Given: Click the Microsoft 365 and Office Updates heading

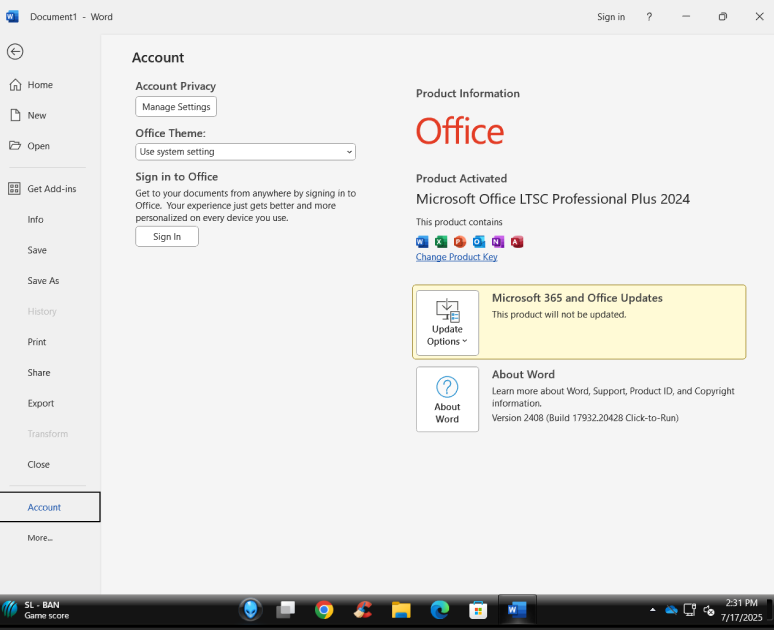Looking at the screenshot, I should click(577, 298).
